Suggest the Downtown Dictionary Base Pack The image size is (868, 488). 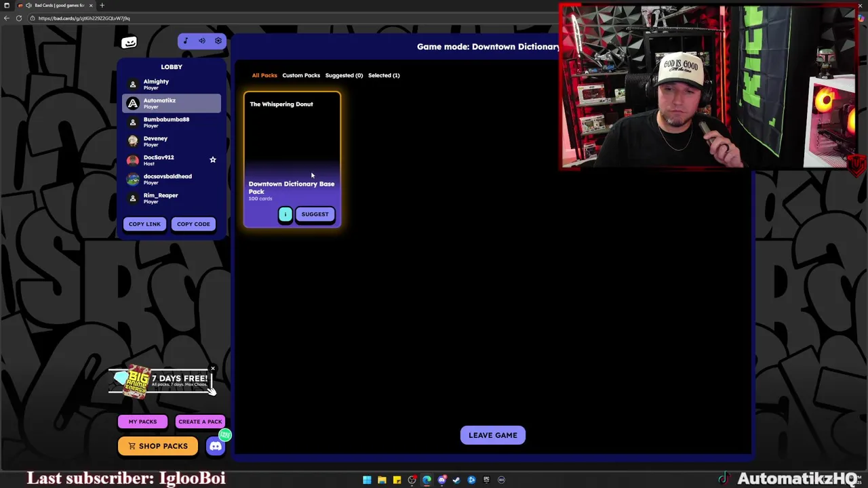pos(315,214)
